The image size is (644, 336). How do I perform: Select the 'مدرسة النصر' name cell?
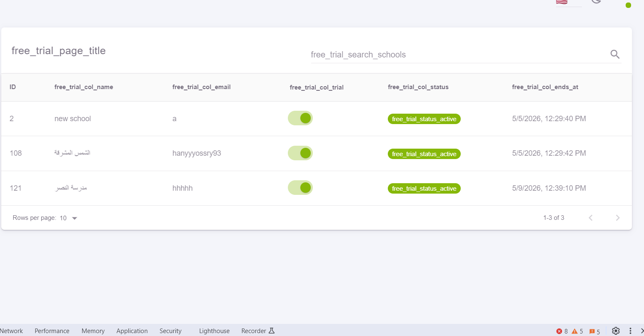71,188
